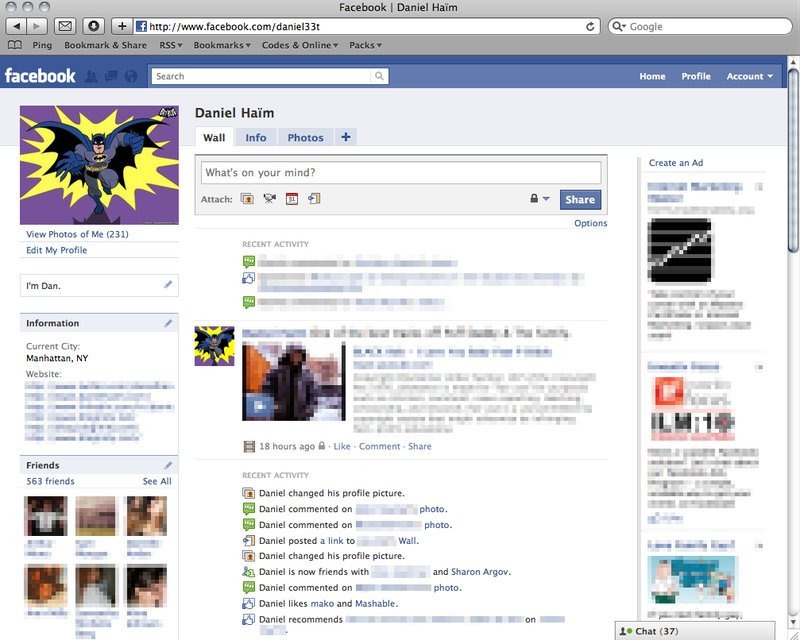The height and width of the screenshot is (640, 800).
Task: Open the Sharon Argov profile link
Action: point(480,572)
